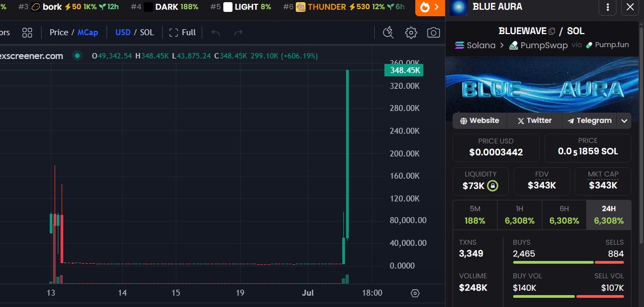Click the FDV $343K box

[542, 181]
